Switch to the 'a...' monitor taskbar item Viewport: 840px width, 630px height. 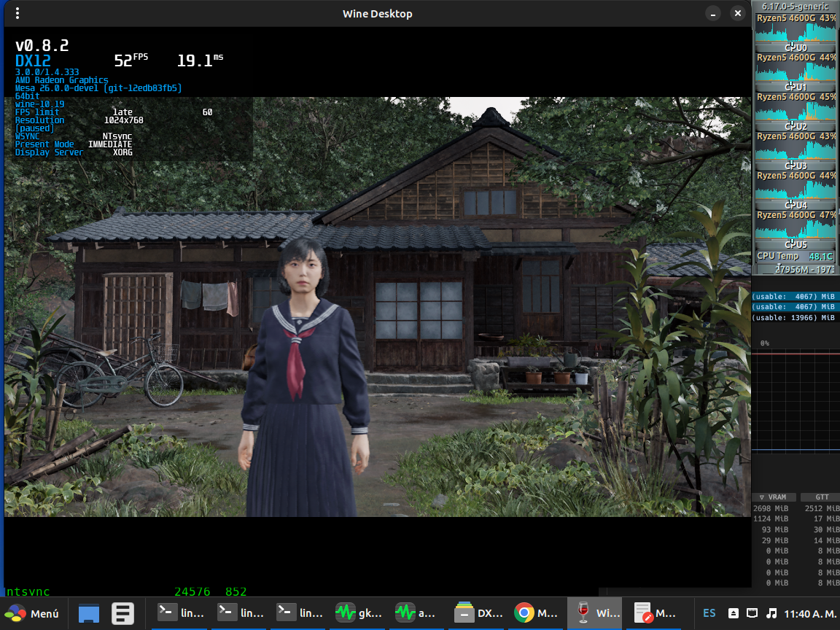pos(418,612)
